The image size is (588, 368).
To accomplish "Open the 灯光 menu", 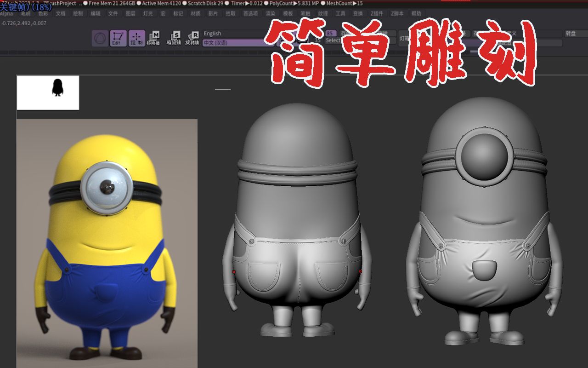I will click(x=148, y=14).
